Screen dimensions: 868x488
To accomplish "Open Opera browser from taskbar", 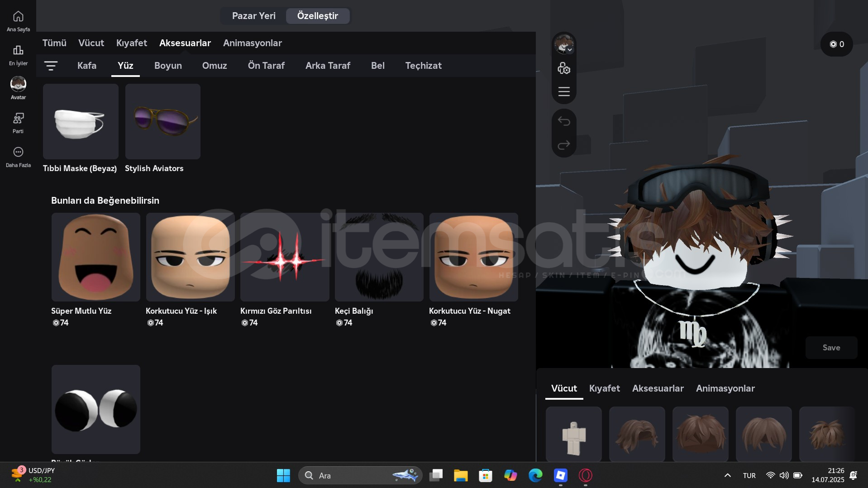I will pyautogui.click(x=585, y=475).
